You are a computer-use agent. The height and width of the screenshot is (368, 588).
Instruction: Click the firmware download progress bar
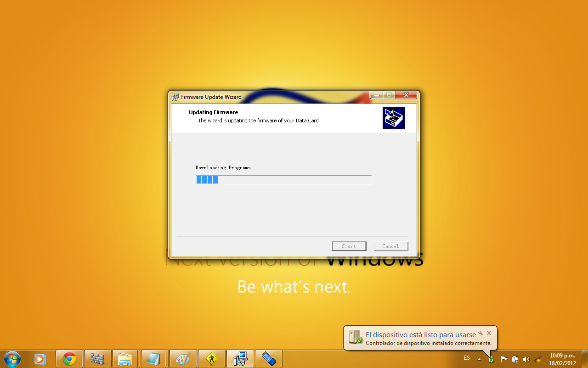pos(283,180)
